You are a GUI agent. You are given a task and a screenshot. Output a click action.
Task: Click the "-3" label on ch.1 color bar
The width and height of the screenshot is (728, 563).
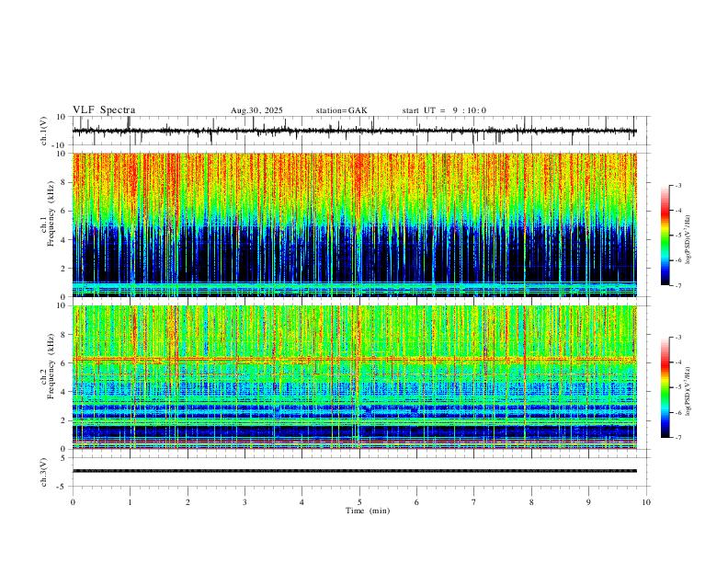coord(678,185)
